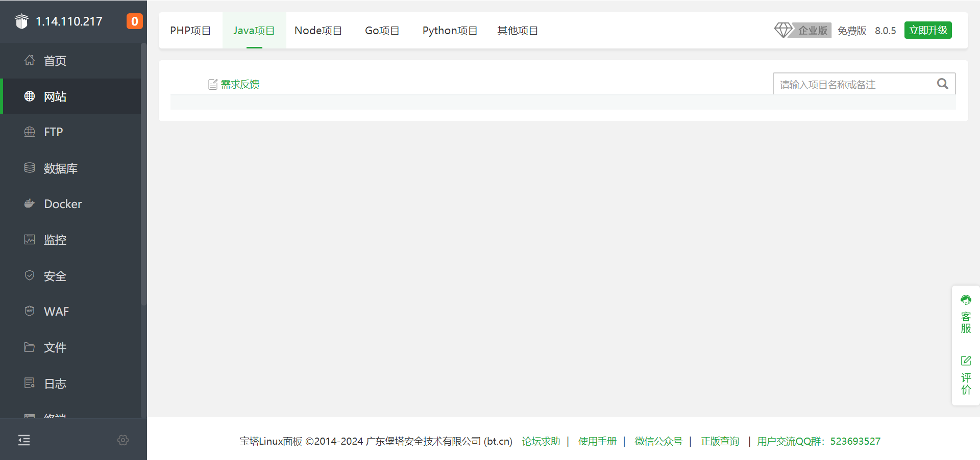980x460 pixels.
Task: Focus the project name search field
Action: 864,84
